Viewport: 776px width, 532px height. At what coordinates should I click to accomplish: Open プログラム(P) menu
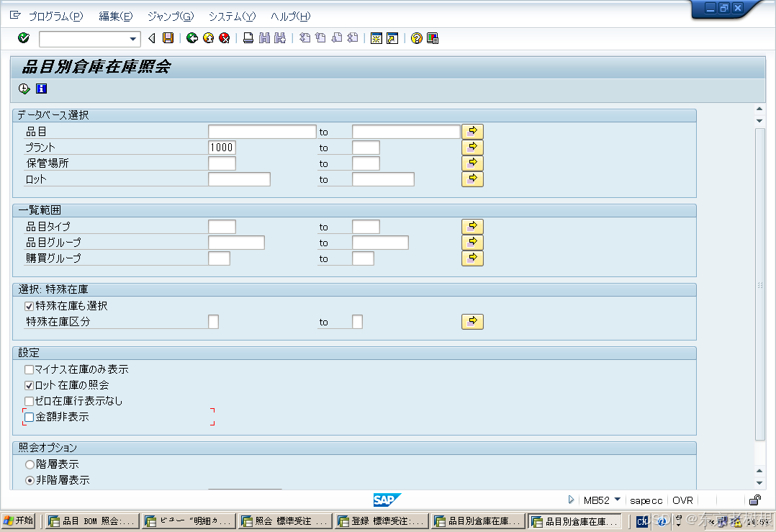56,17
